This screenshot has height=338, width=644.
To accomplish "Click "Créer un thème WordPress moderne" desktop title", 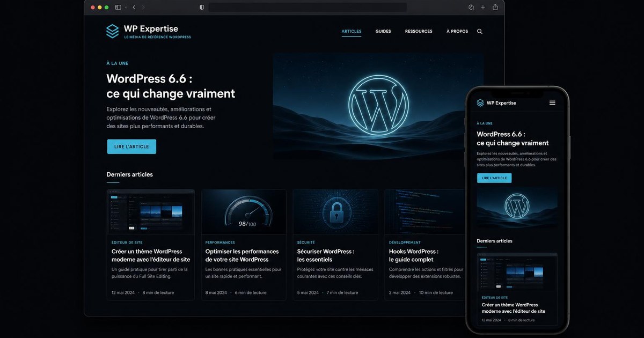I will [151, 255].
